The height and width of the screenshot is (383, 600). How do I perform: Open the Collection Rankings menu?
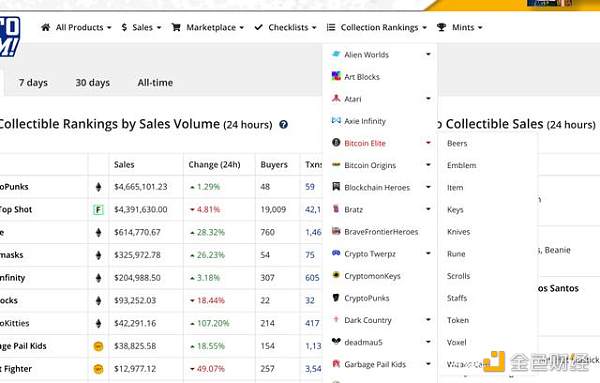click(377, 27)
